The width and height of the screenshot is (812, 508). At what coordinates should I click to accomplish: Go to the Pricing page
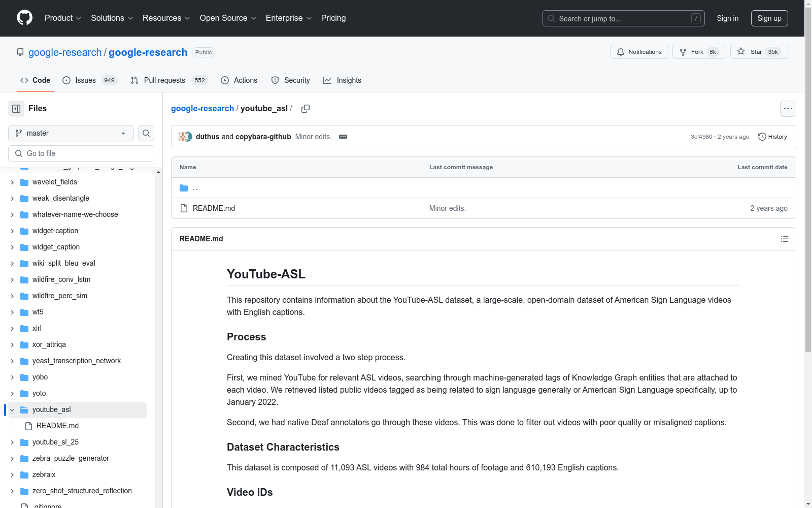click(333, 18)
